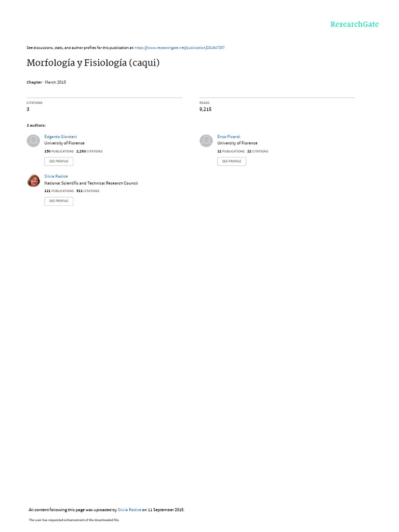Click the 2,293 citations stat
399x532 pixels.
click(89, 151)
